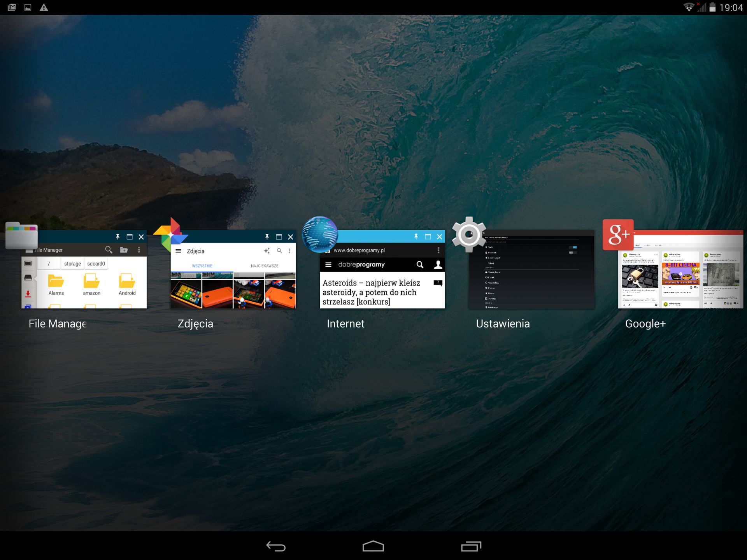Open the mail notification in status bar

click(12, 7)
